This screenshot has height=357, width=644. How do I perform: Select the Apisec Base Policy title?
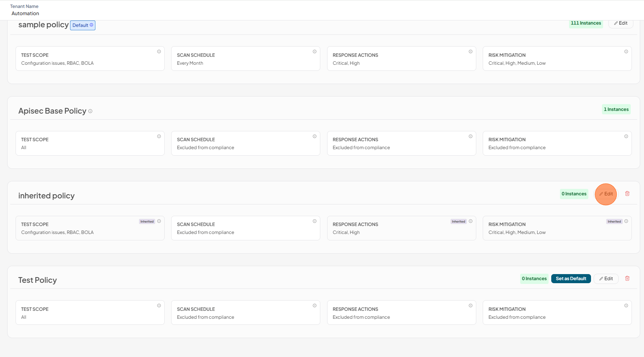tap(52, 111)
